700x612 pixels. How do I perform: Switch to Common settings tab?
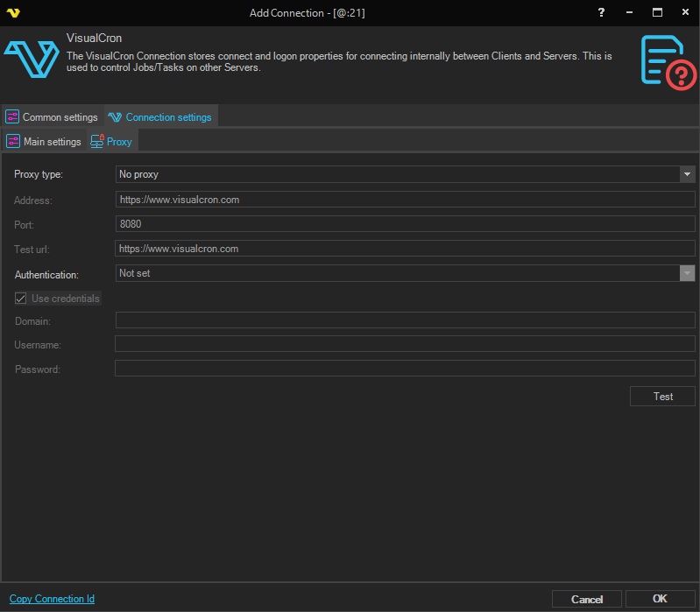pyautogui.click(x=60, y=117)
